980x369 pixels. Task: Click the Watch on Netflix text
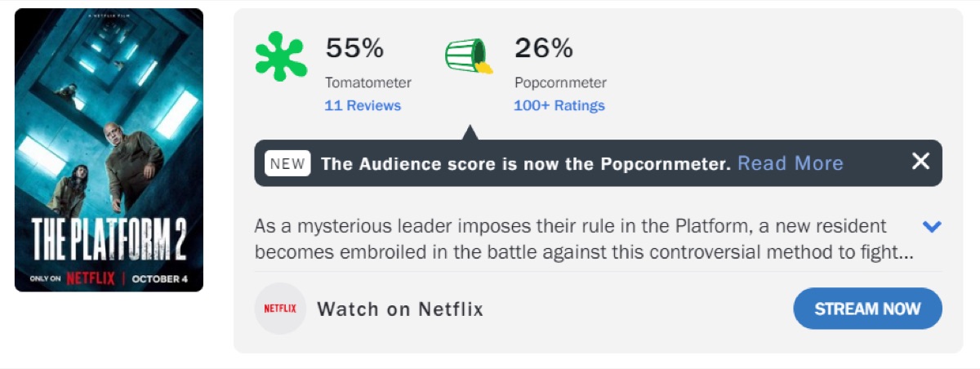tap(400, 309)
